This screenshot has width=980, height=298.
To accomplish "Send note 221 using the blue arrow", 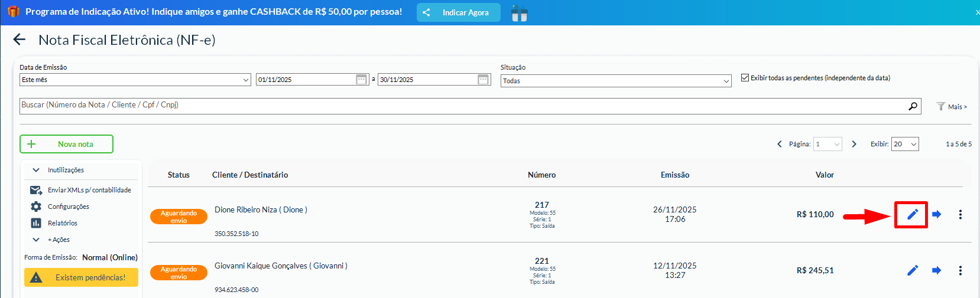I will (x=936, y=270).
